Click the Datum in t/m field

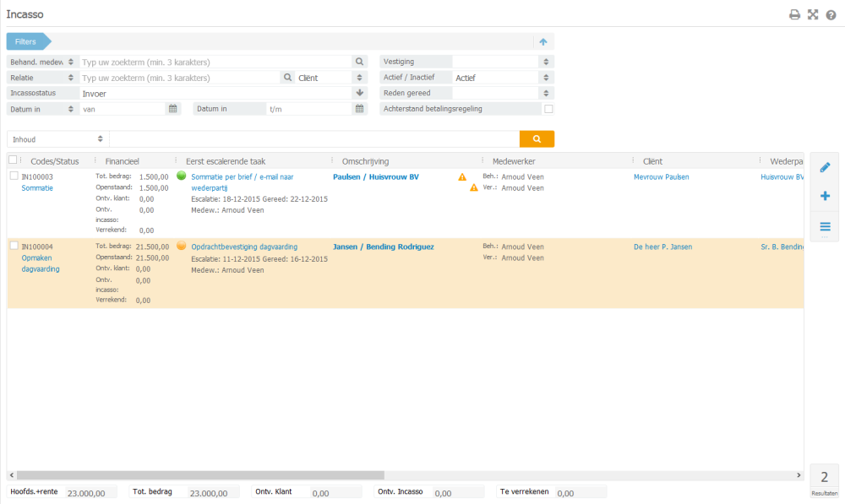tap(309, 109)
